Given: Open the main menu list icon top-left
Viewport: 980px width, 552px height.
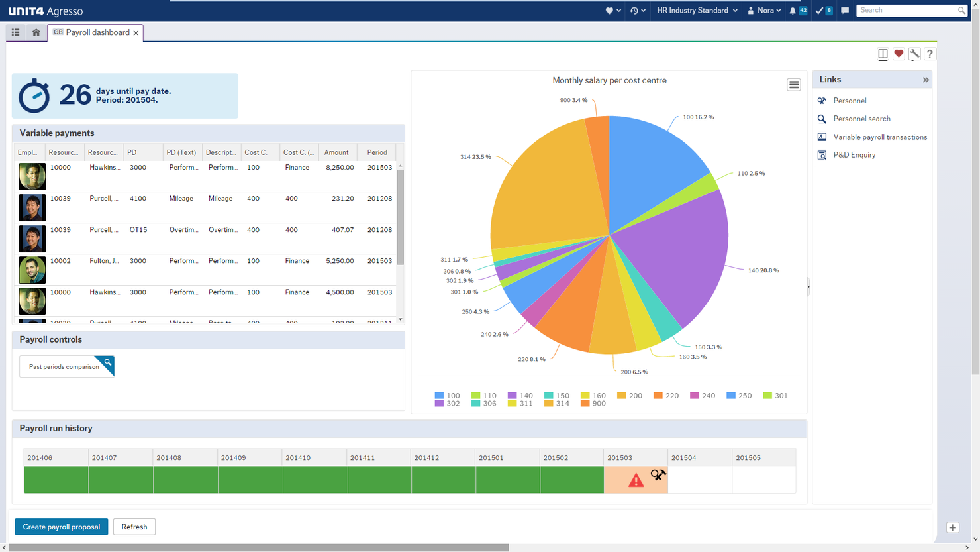Looking at the screenshot, I should [15, 32].
